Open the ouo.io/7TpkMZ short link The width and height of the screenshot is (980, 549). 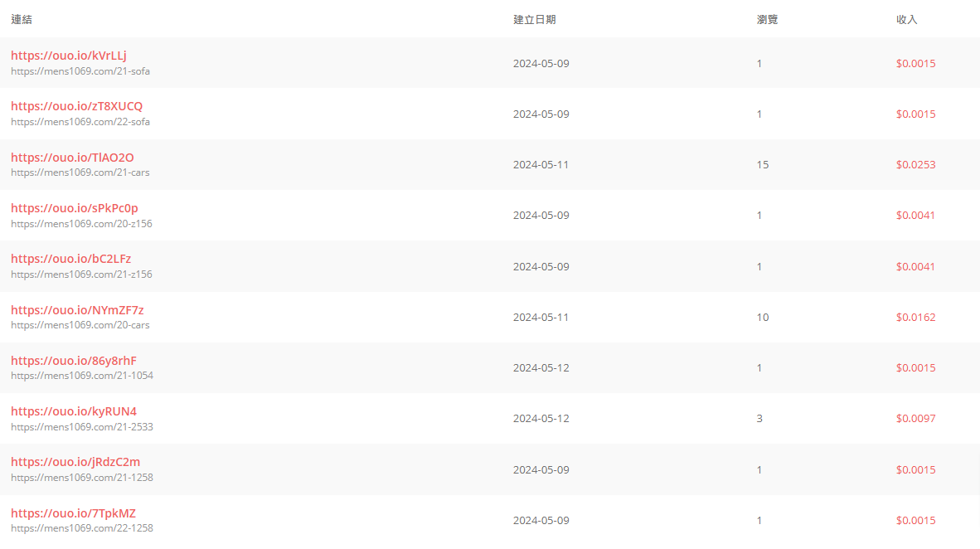pos(73,513)
